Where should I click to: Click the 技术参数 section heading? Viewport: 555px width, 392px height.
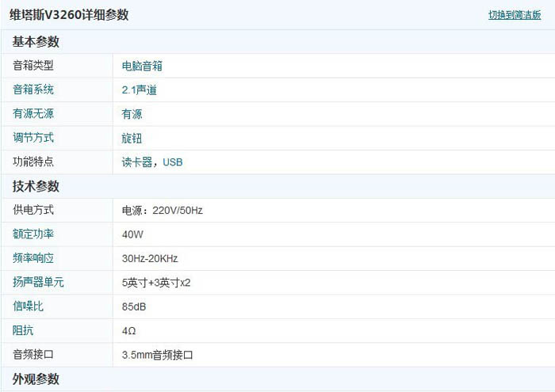[x=36, y=186]
